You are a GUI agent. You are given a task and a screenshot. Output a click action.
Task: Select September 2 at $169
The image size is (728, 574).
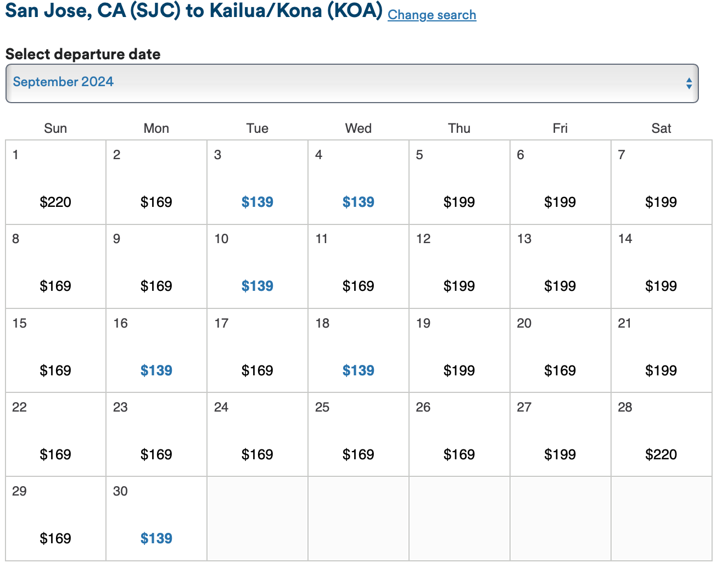(156, 202)
